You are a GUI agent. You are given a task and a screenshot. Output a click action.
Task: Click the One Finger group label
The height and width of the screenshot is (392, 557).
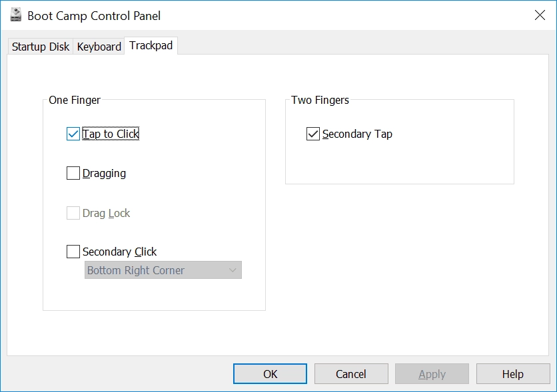[75, 100]
